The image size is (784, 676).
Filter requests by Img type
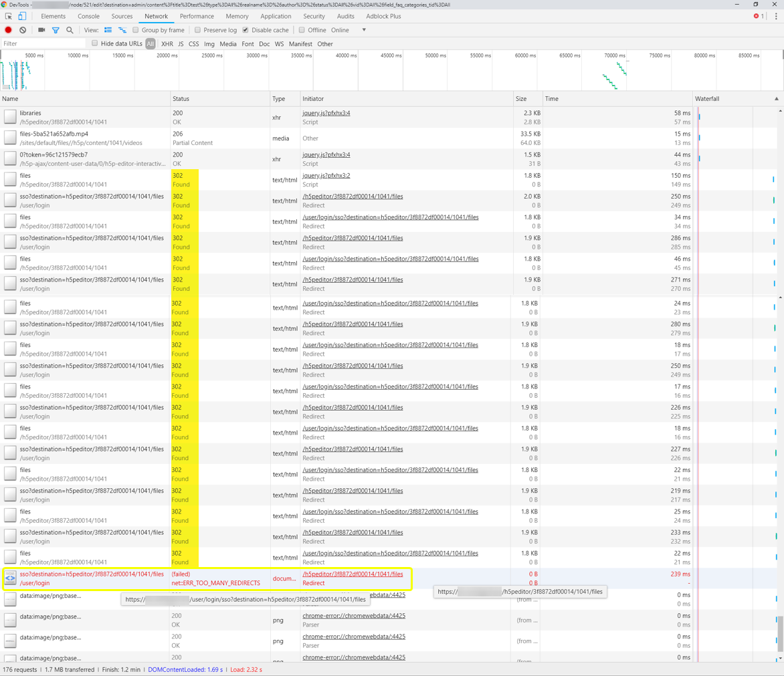(209, 44)
